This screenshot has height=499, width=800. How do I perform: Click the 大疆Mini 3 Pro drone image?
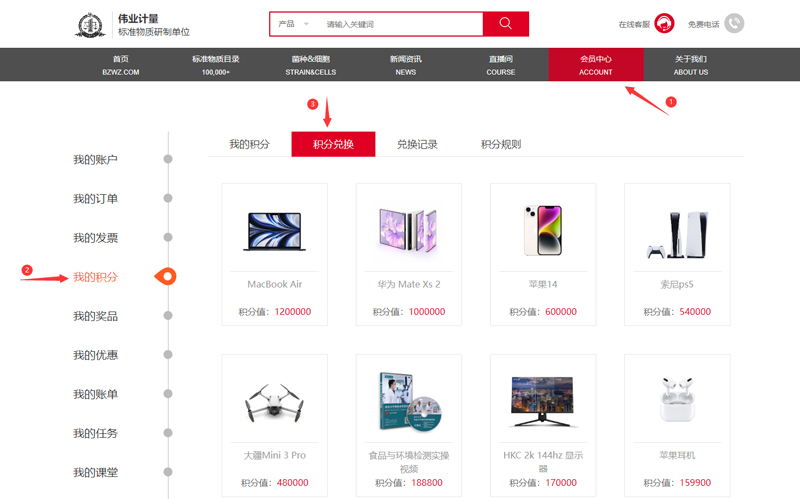click(x=274, y=403)
